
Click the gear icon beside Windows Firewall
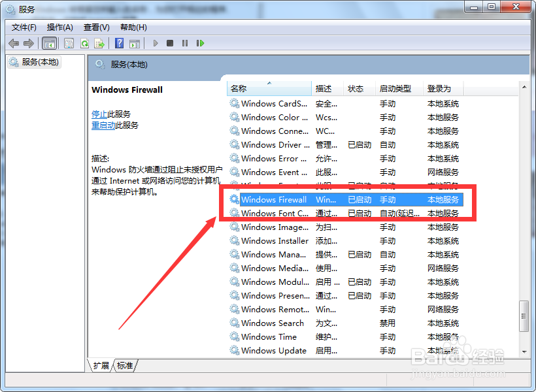coord(235,199)
